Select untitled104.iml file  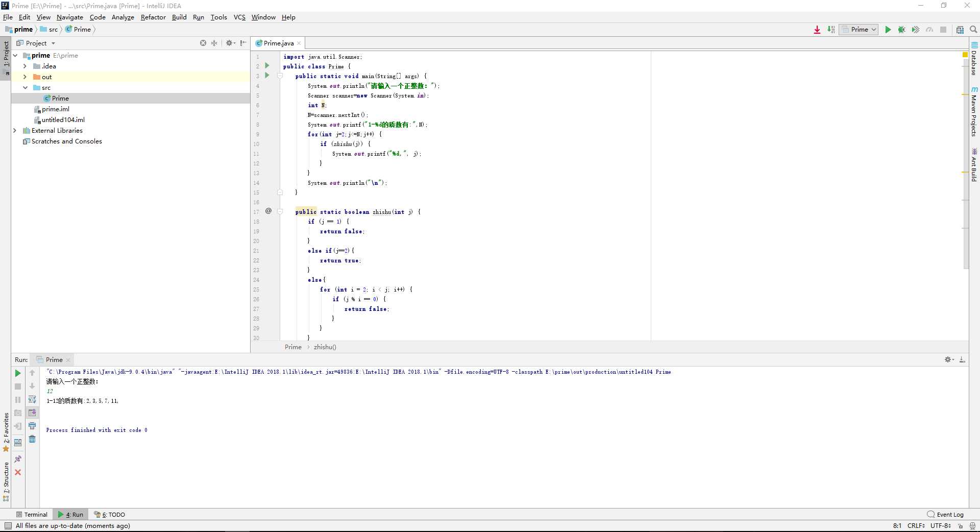[63, 120]
